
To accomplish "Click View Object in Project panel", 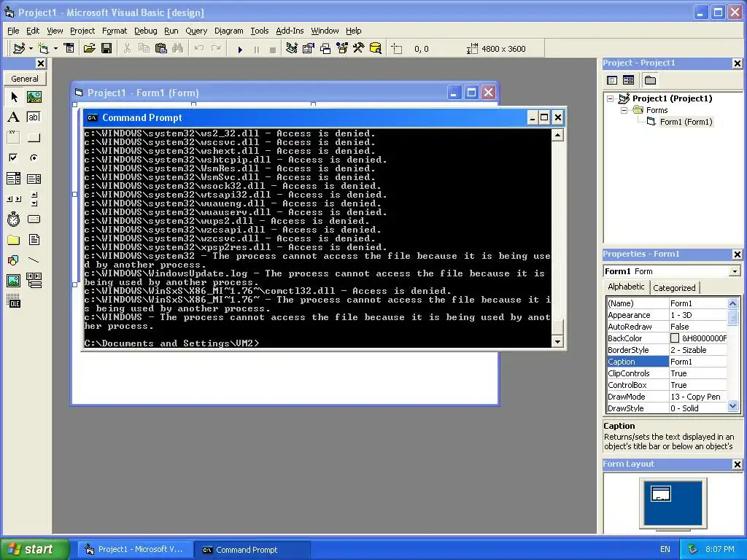I will pyautogui.click(x=628, y=80).
